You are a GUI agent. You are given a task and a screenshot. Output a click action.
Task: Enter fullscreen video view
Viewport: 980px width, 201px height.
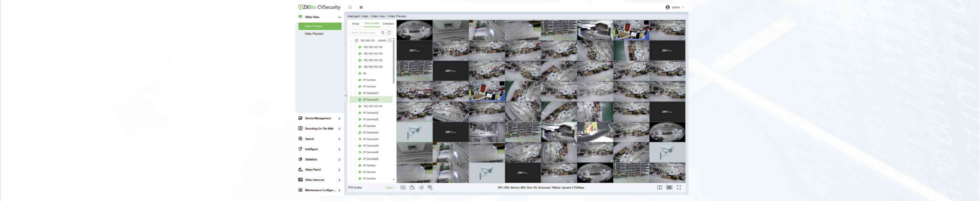pyautogui.click(x=679, y=187)
